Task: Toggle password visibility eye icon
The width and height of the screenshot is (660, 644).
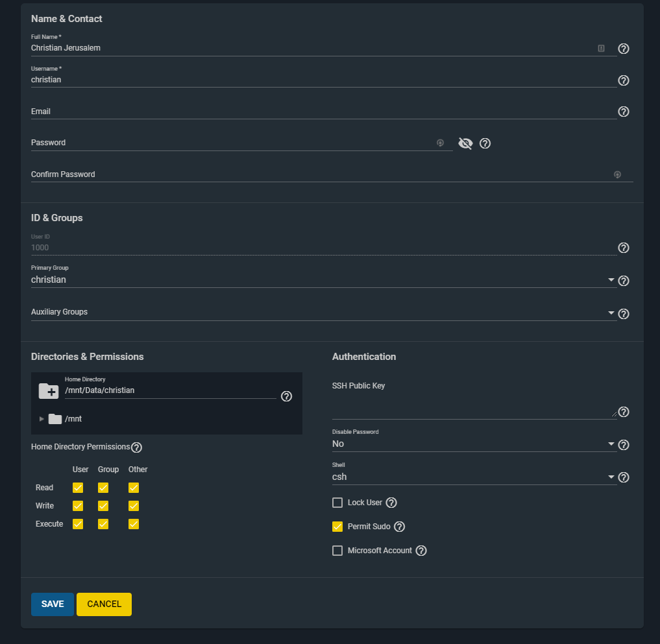Action: (x=465, y=143)
